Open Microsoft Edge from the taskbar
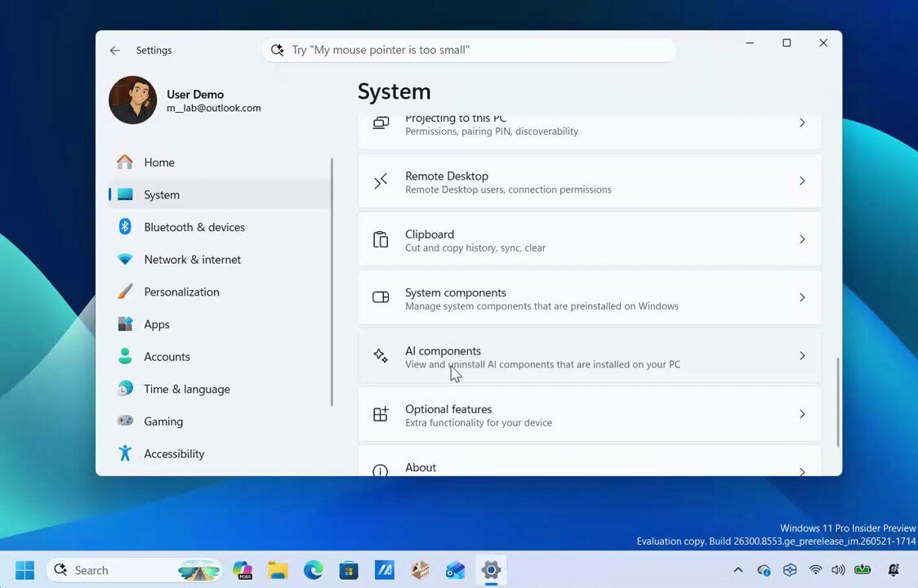This screenshot has height=588, width=918. click(314, 570)
